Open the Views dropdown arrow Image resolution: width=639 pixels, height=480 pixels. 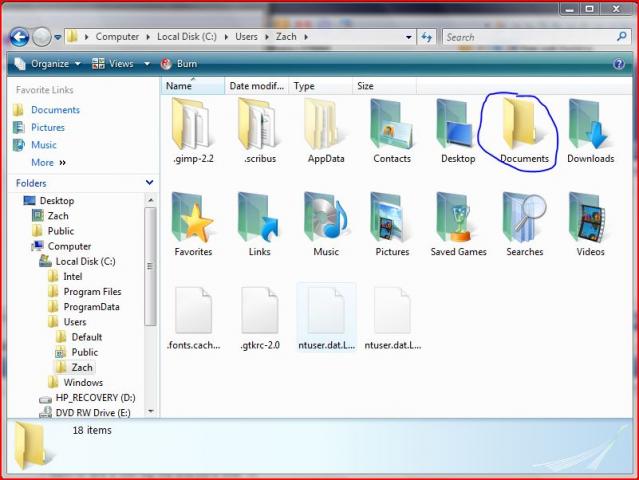click(147, 64)
